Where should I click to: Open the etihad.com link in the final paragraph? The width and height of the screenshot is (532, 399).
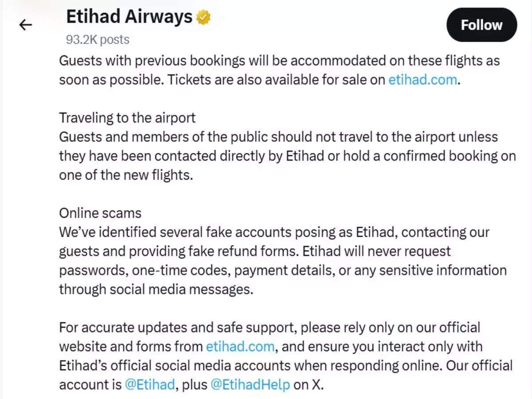[240, 346]
